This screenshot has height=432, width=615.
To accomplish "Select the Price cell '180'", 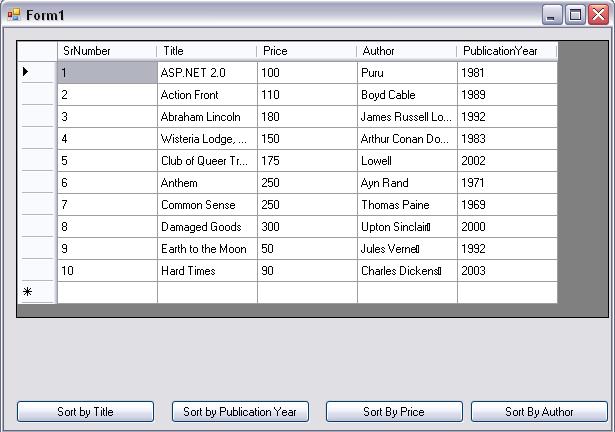I will (307, 117).
